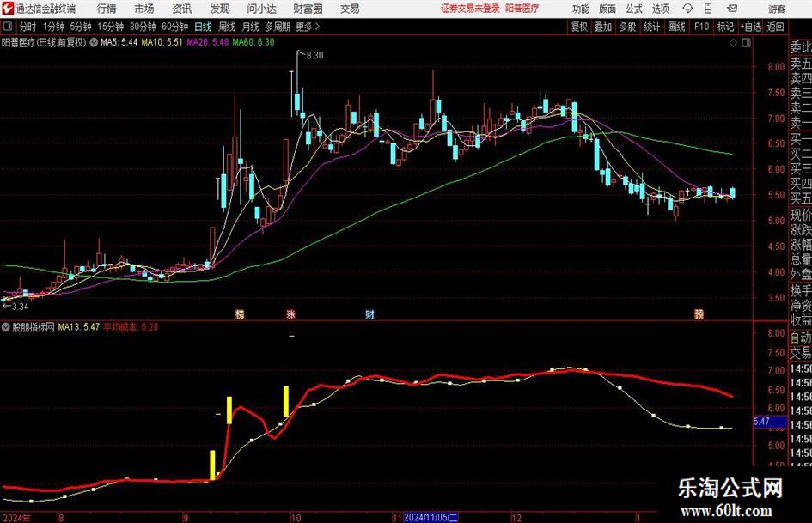Click the 涨 event marker on chart
Image resolution: width=812 pixels, height=523 pixels.
(291, 314)
